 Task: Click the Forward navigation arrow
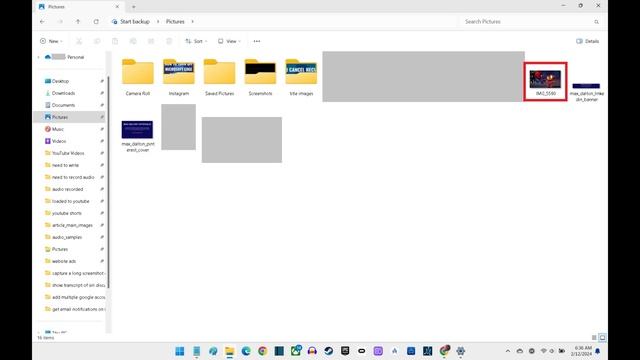click(x=60, y=22)
